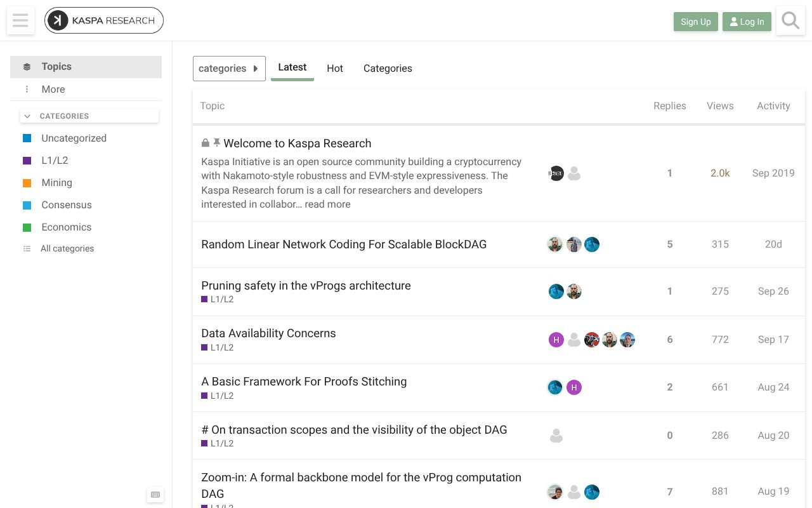812x508 pixels.
Task: Open the keyboard shortcuts icon
Action: pyautogui.click(x=155, y=495)
